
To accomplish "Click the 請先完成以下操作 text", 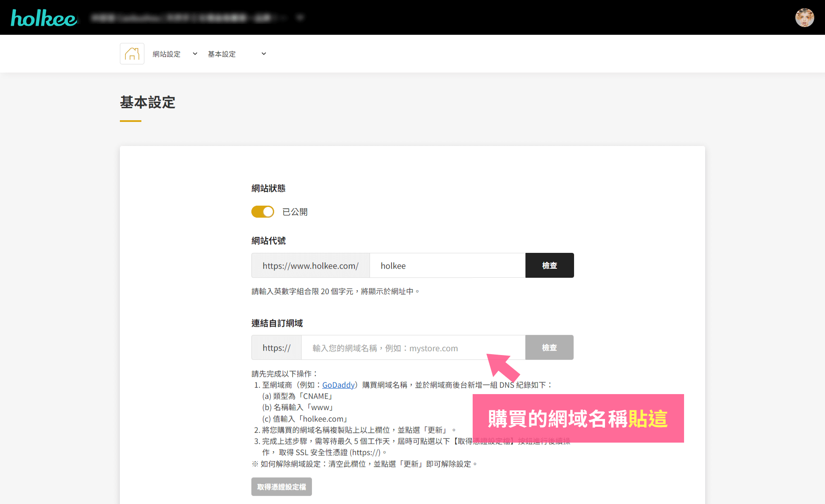I will tap(284, 374).
